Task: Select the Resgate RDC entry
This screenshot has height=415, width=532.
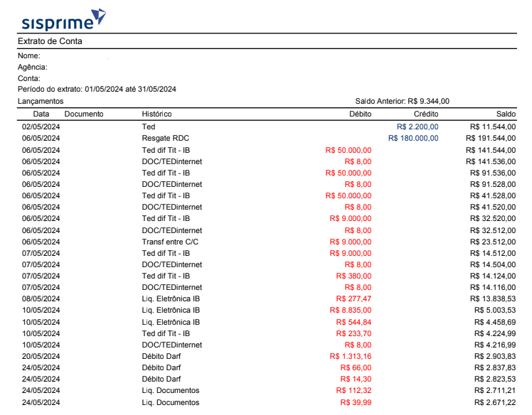Action: click(166, 139)
